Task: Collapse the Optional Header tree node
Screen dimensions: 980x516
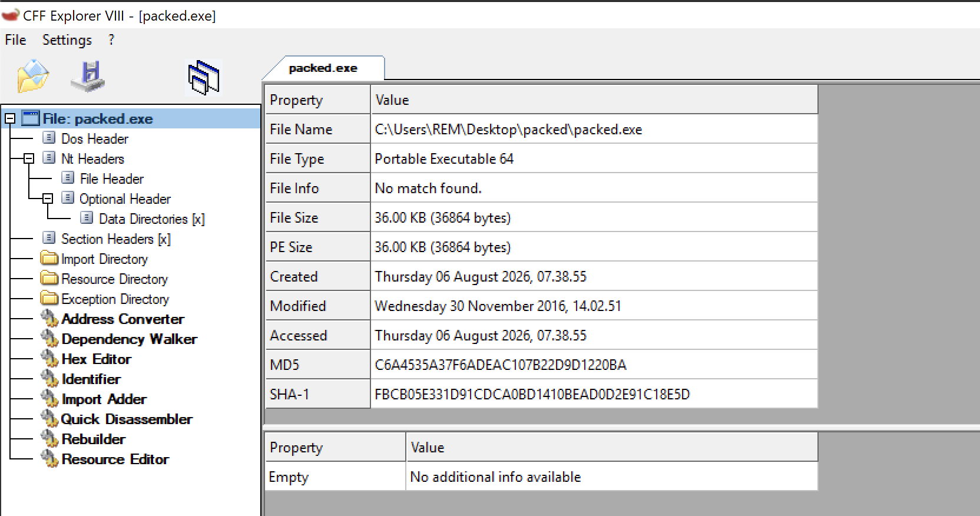Action: [x=48, y=199]
